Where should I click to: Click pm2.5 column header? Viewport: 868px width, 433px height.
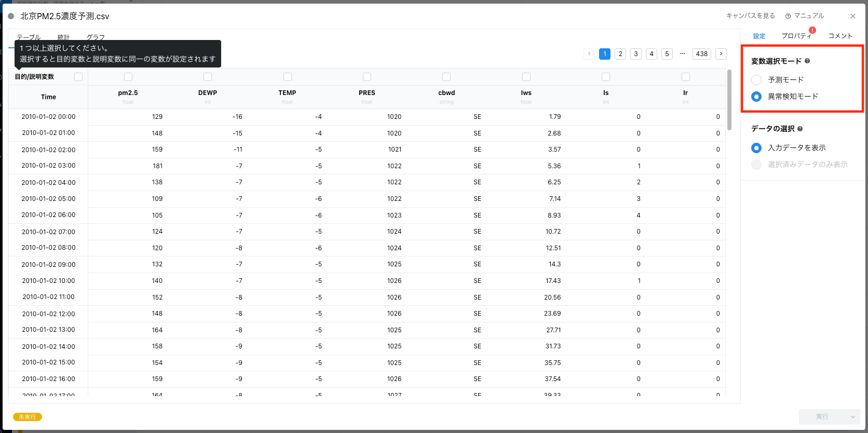pos(128,97)
